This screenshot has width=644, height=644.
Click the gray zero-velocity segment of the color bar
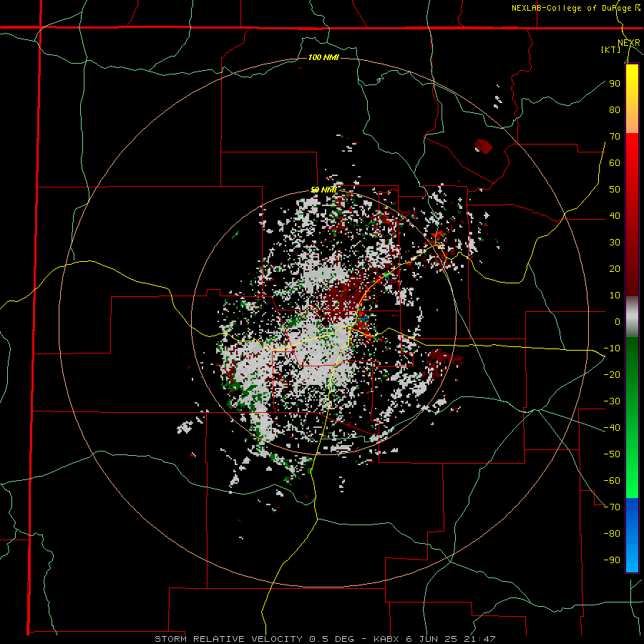632,317
